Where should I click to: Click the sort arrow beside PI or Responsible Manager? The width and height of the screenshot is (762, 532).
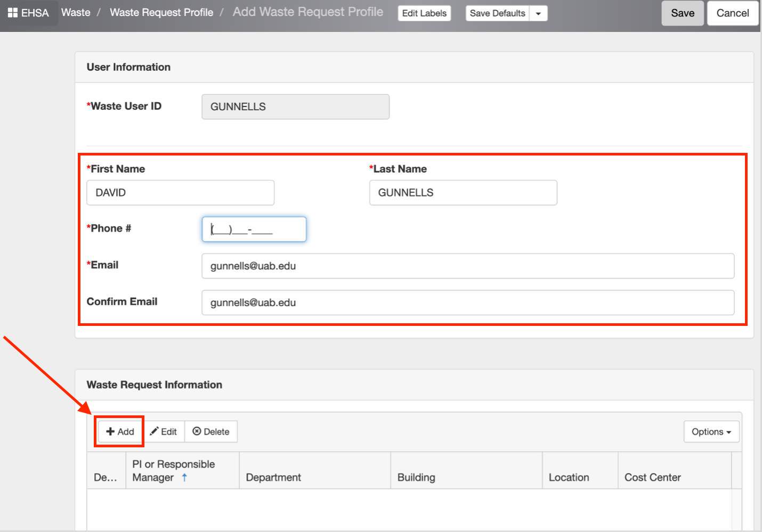point(184,478)
